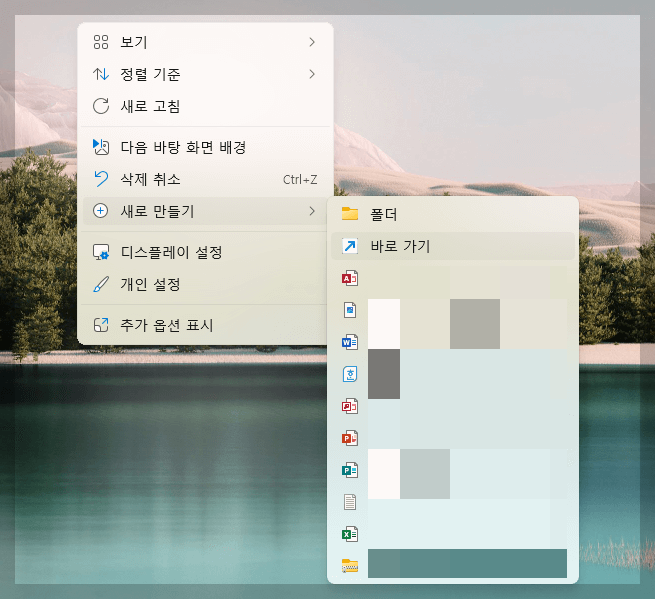The width and height of the screenshot is (655, 599).
Task: Click the plain text document icon
Action: point(350,502)
